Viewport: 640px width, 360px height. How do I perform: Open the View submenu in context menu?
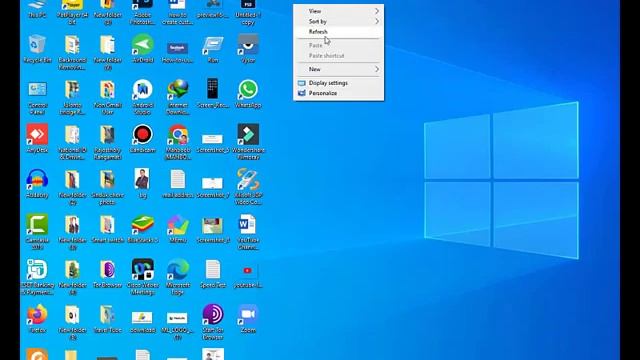click(338, 11)
